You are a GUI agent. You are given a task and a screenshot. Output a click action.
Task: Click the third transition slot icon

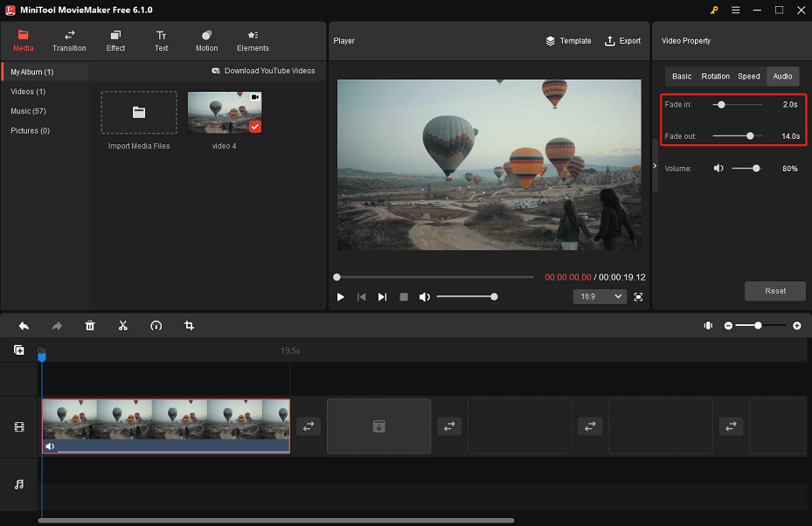(590, 426)
